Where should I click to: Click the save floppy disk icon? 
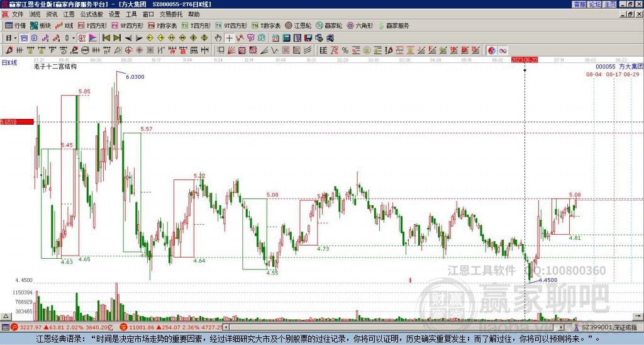click(x=308, y=38)
